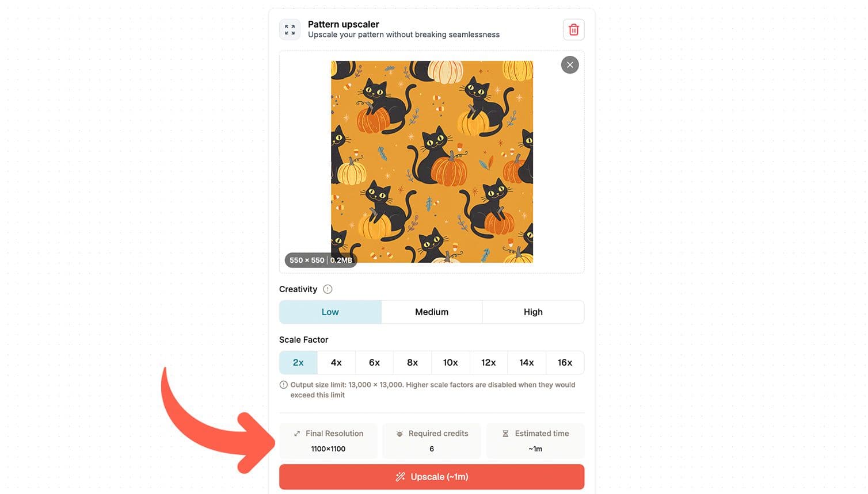Click the Creativity info icon
Viewport: 868px width, 494px height.
click(x=328, y=289)
